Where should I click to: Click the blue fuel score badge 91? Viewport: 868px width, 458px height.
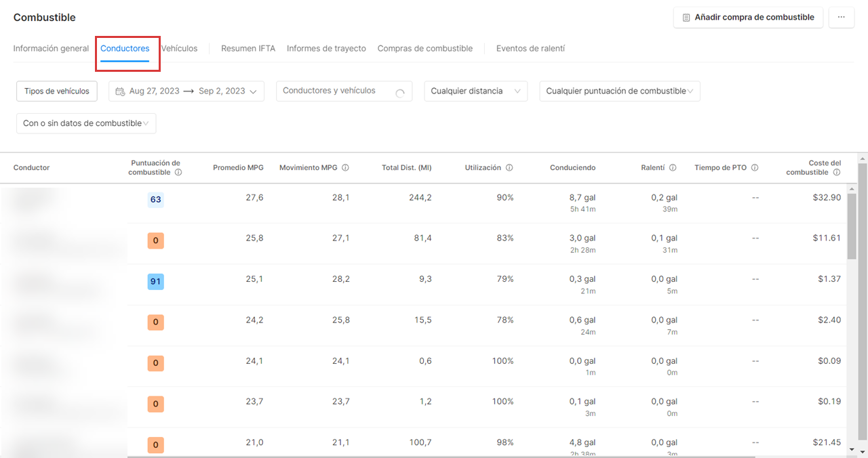coord(155,281)
